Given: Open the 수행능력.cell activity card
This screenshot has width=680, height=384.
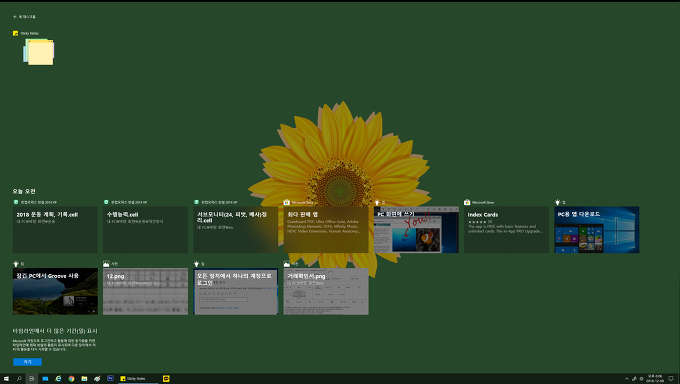Looking at the screenshot, I should point(145,230).
